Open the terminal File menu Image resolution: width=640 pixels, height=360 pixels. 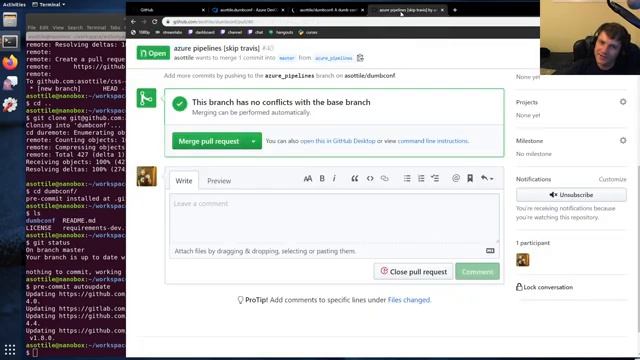(x=31, y=28)
